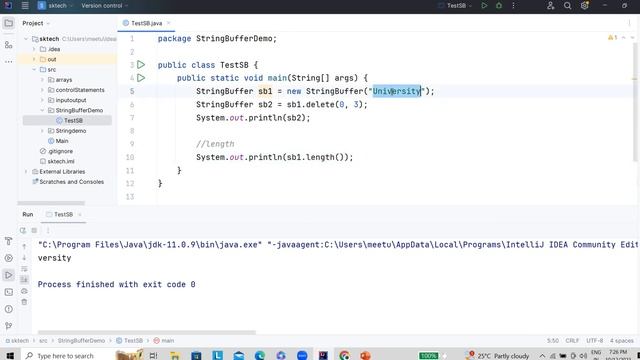Image resolution: width=640 pixels, height=360 pixels.
Task: Click 4 spaces indent status
Action: 622,340
